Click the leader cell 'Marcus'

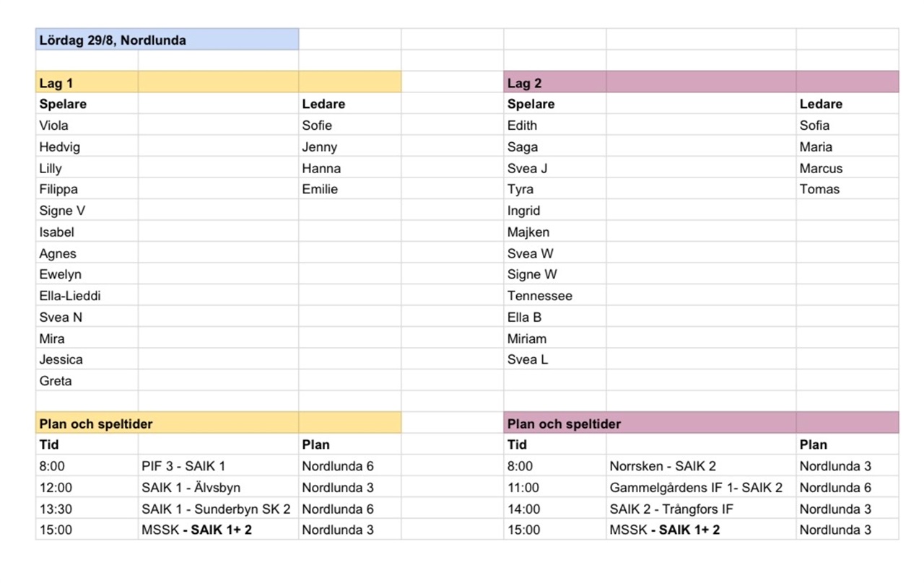pyautogui.click(x=847, y=168)
